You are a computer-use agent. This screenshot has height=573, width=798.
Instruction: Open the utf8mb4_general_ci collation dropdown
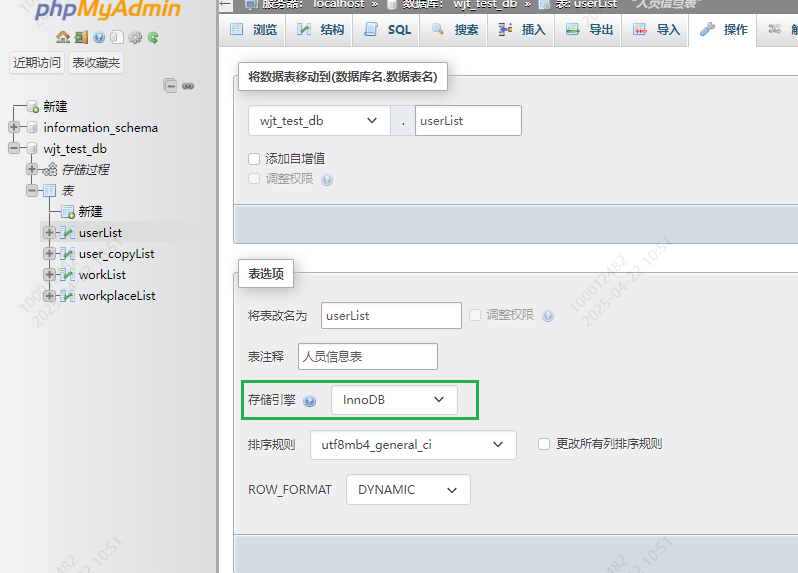413,445
